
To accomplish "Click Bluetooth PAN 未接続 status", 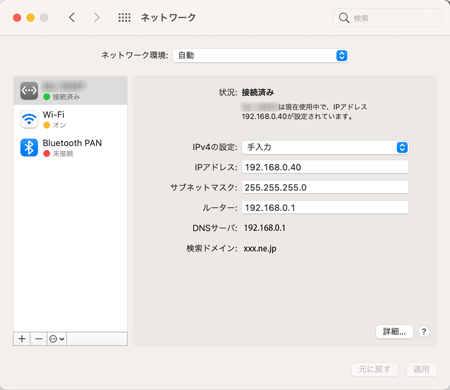I will [x=58, y=154].
